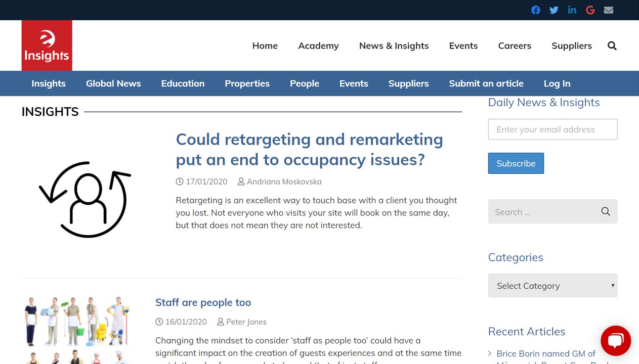Click the email envelope icon

coord(608,10)
